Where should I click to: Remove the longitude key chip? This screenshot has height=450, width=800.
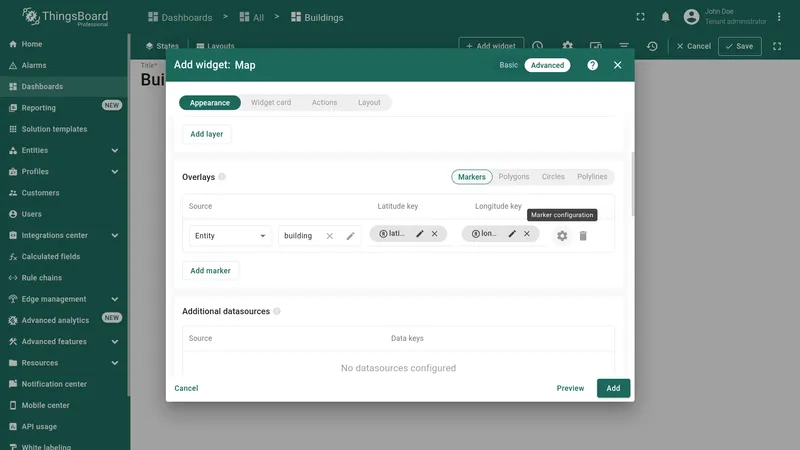(x=527, y=234)
